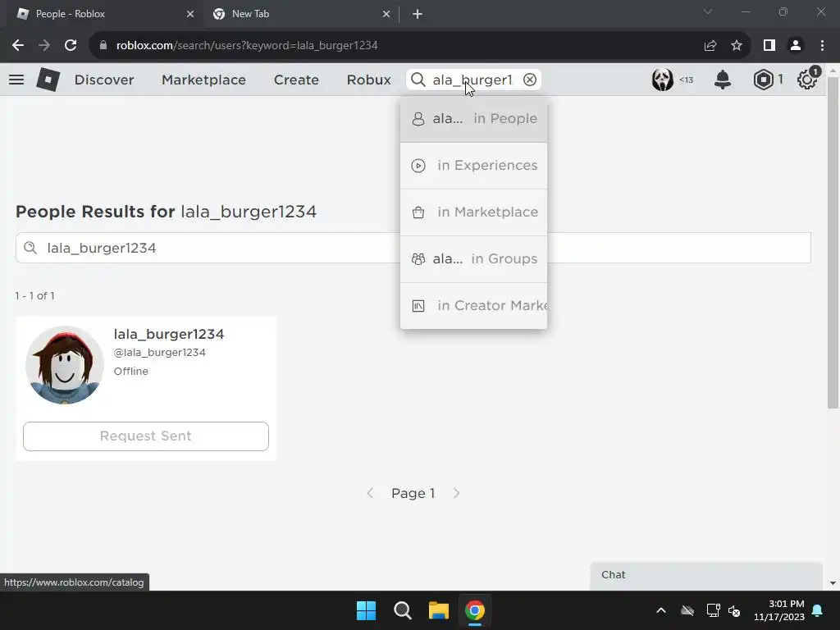Open Chrome three-dot menu
Viewport: 840px width, 630px height.
point(822,46)
